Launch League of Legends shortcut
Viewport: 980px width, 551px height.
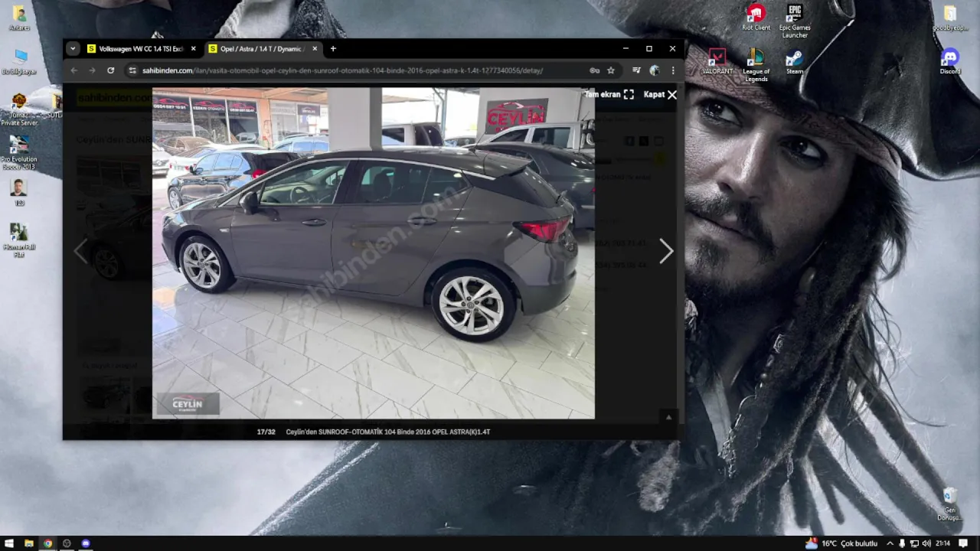click(x=756, y=65)
